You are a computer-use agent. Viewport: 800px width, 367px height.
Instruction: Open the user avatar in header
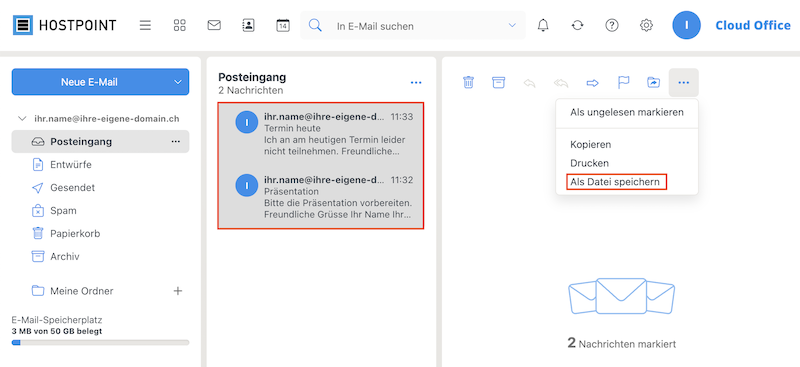pyautogui.click(x=686, y=25)
